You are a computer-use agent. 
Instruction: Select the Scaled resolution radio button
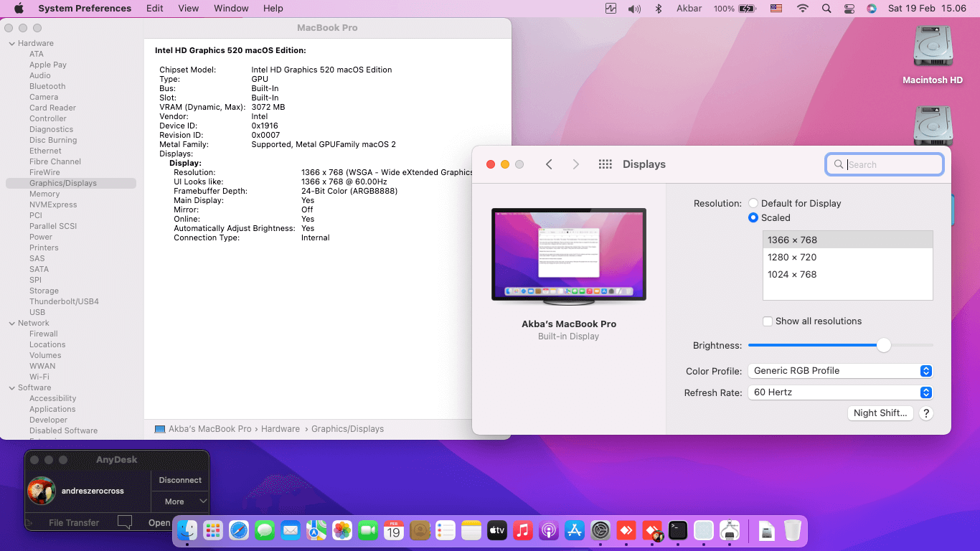[753, 217]
